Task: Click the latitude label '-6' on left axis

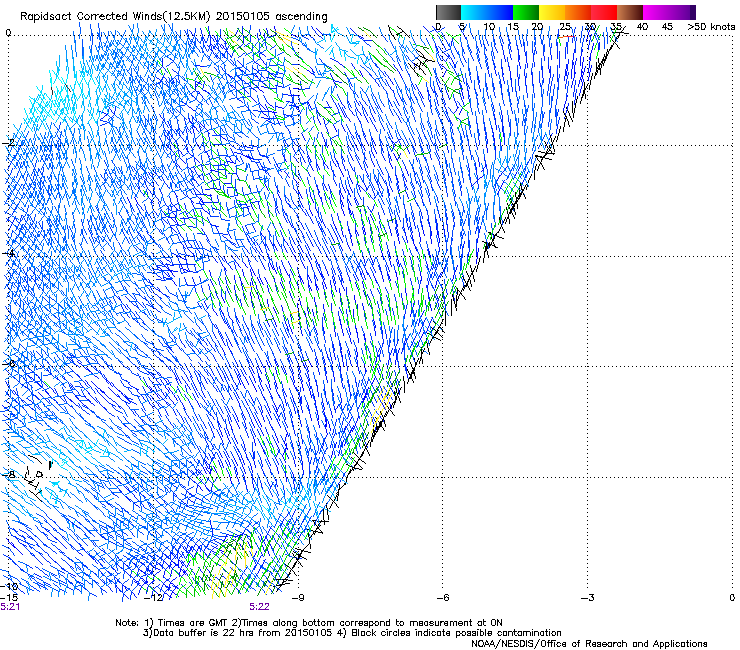Action: [8, 364]
